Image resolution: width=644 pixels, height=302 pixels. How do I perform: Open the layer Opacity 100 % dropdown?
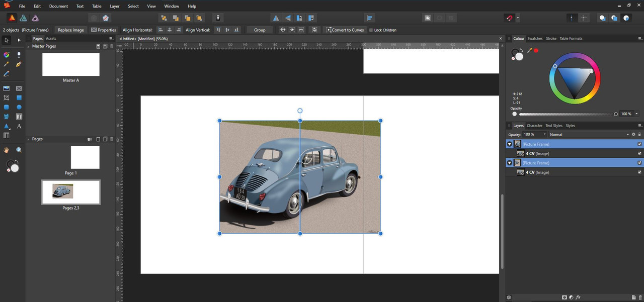point(544,135)
